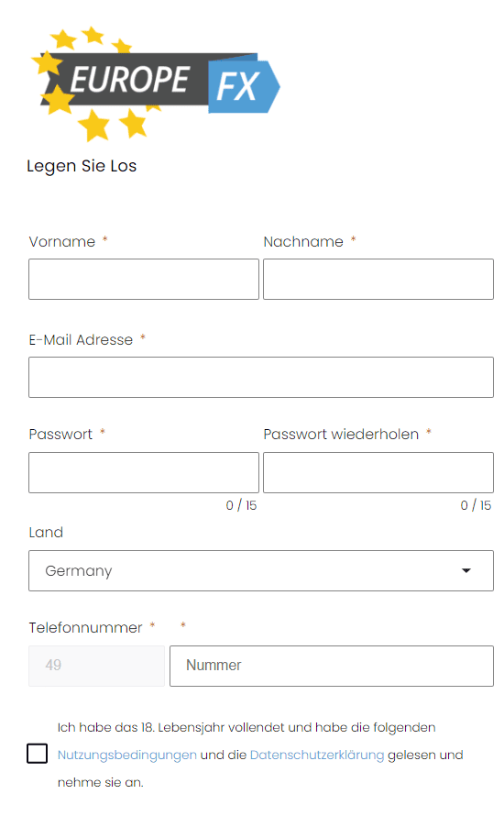Open the Datenschutzerklärung link
This screenshot has width=504, height=816.
pos(317,755)
